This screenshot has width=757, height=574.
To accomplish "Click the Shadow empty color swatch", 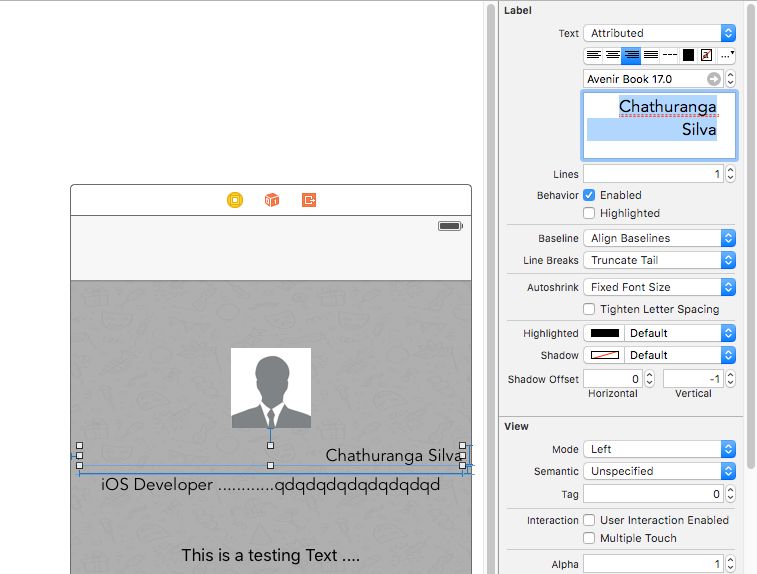I will [604, 355].
